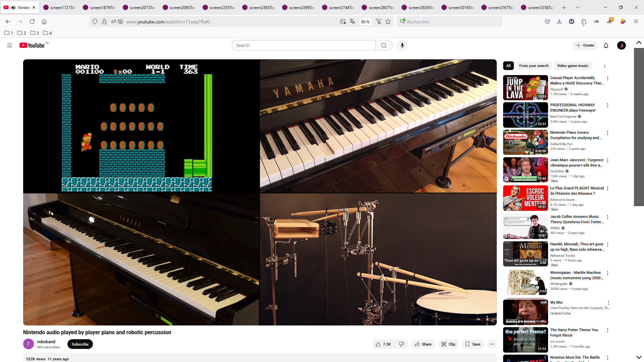
Task: Open options for Wintergatan Marble Machine video
Action: (607, 273)
